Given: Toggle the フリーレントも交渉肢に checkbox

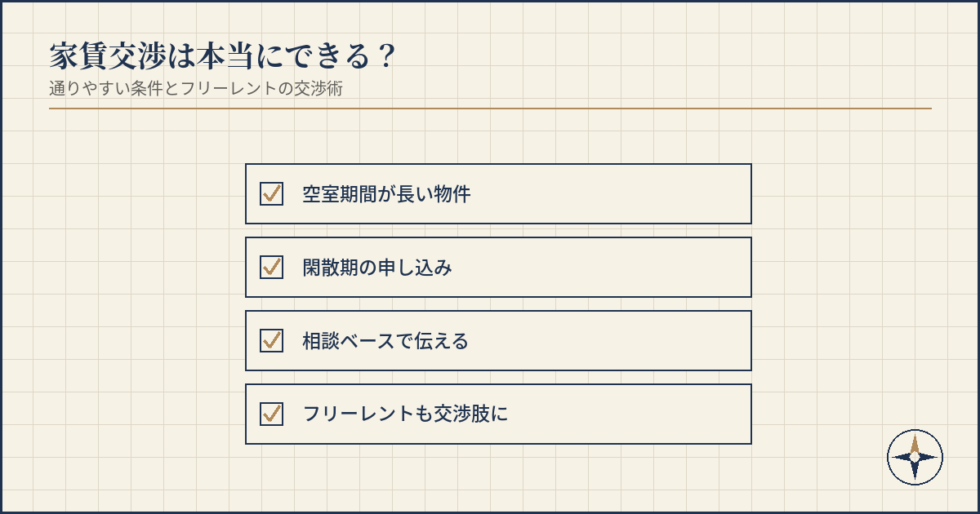Looking at the screenshot, I should click(271, 414).
